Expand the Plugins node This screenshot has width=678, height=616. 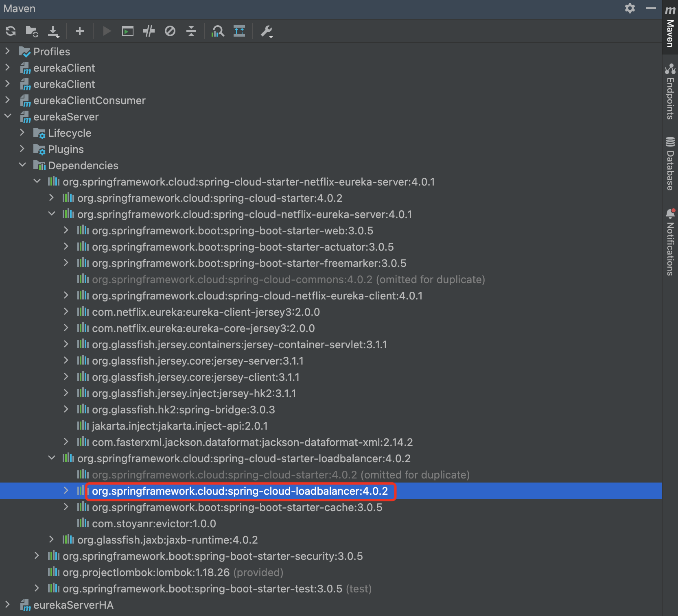(x=22, y=149)
